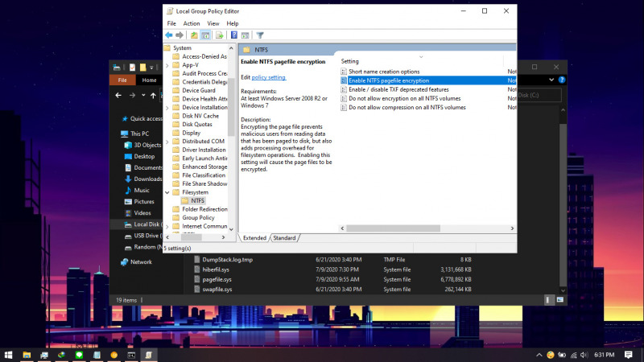Open the Help menu
This screenshot has height=362, width=644.
pyautogui.click(x=232, y=24)
